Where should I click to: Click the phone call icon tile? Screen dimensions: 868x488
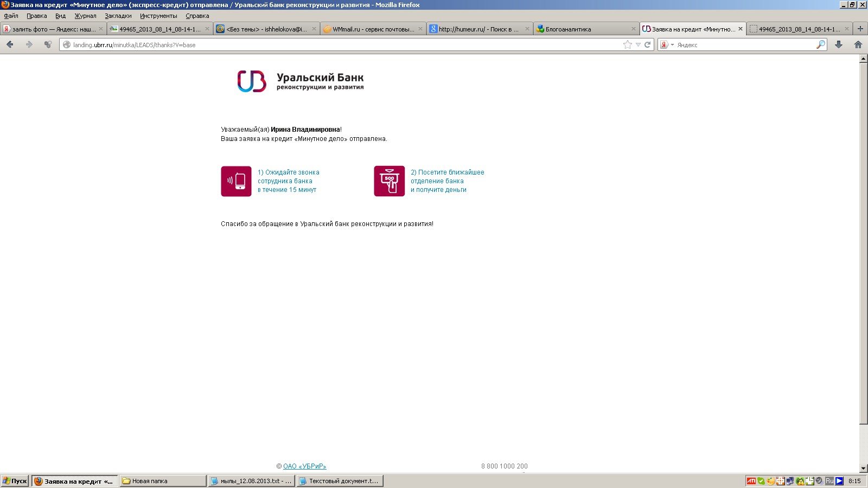coord(236,181)
